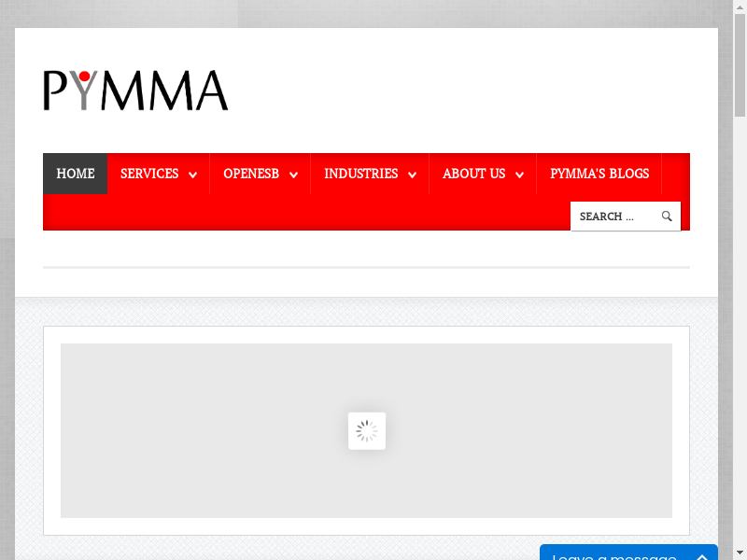This screenshot has height=560, width=747.
Task: Open the About Us menu item
Action: (473, 174)
